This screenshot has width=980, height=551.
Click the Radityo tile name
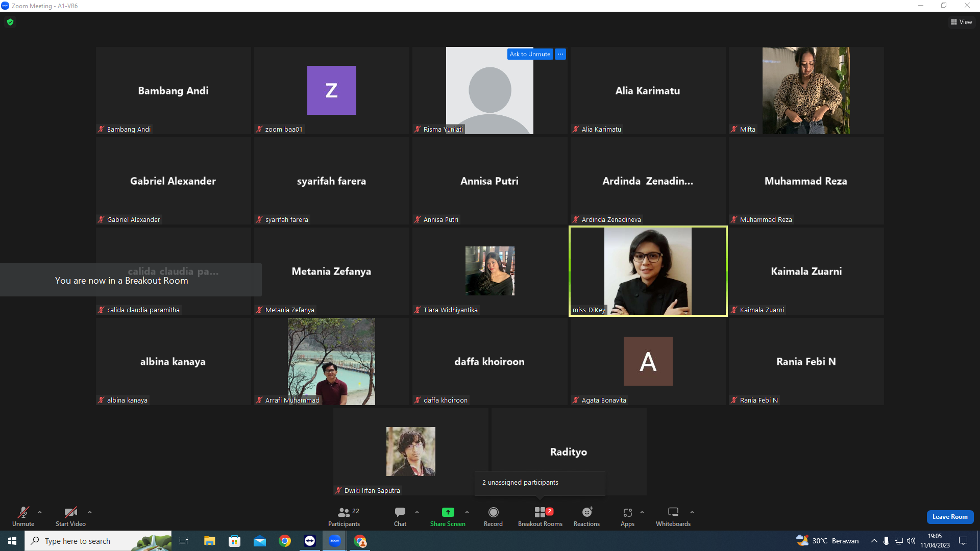tap(569, 452)
